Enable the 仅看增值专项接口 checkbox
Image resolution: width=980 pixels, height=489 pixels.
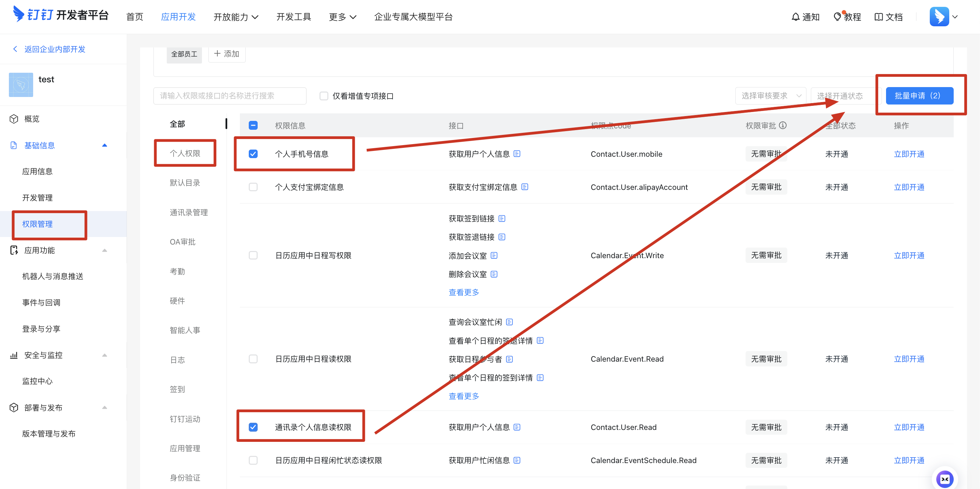[324, 96]
